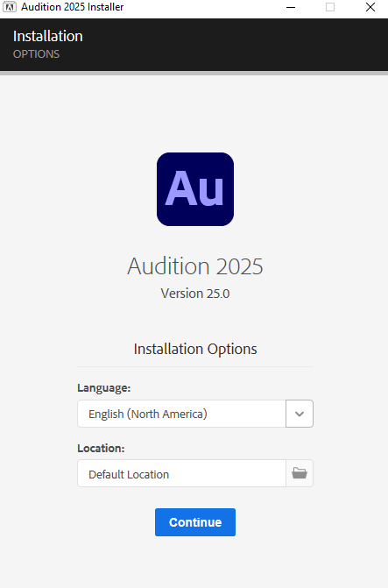Click the OPTIONS subtitle in header
388x588 pixels.
pos(37,54)
